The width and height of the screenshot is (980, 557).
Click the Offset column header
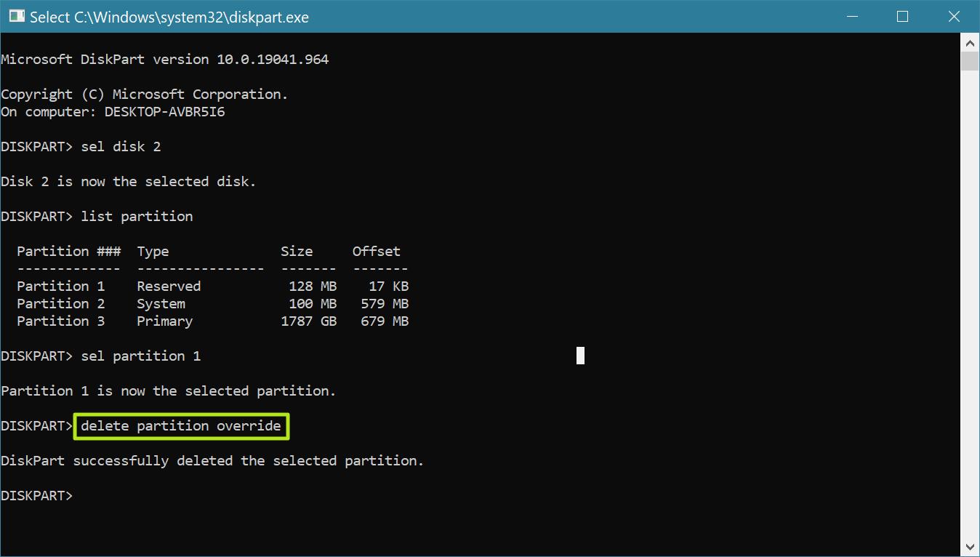click(x=376, y=251)
